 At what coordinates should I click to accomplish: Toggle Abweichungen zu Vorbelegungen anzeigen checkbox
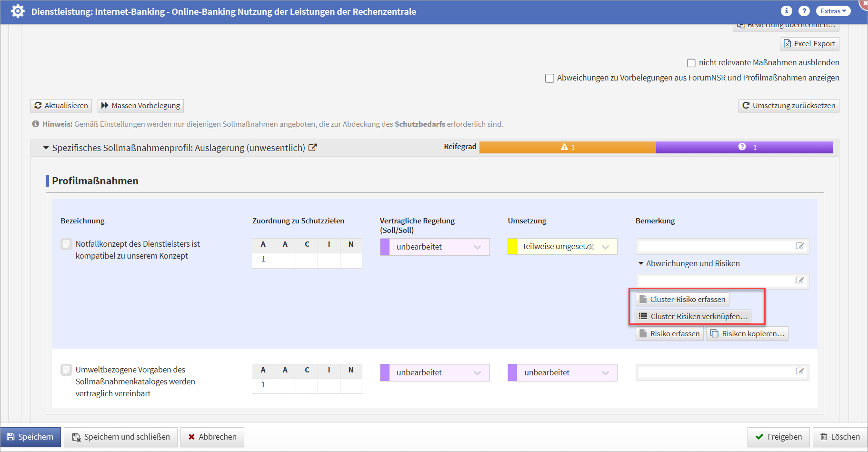tap(549, 78)
